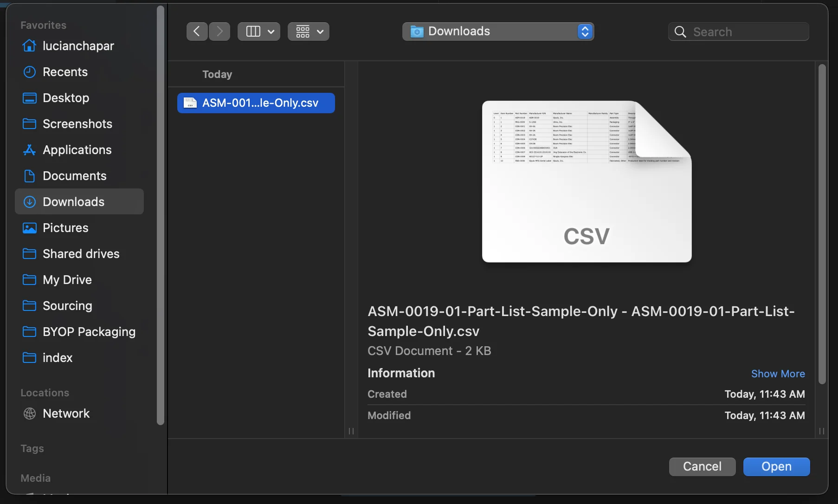Image resolution: width=838 pixels, height=504 pixels.
Task: Click the CSV preview thumbnail
Action: (x=587, y=181)
